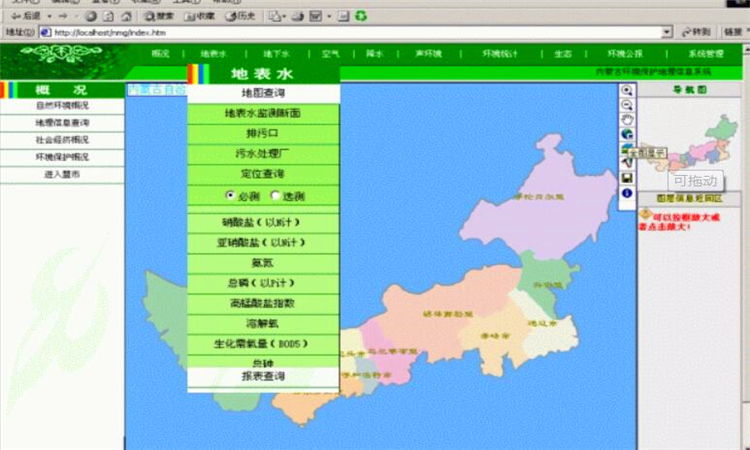Select the measure tool below layer icon

[x=627, y=163]
